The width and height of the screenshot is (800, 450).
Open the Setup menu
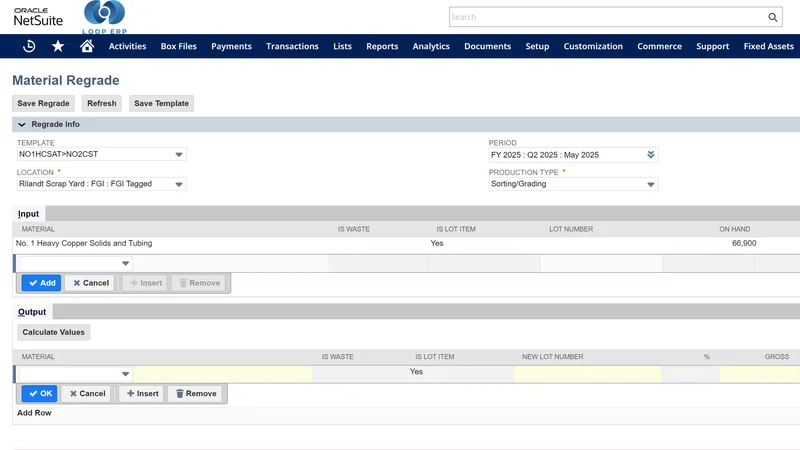pos(537,46)
